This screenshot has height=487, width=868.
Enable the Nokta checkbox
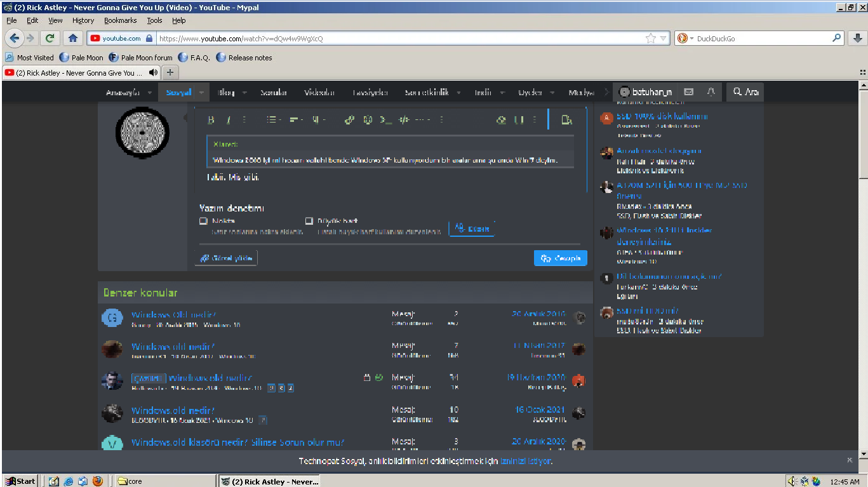[204, 221]
